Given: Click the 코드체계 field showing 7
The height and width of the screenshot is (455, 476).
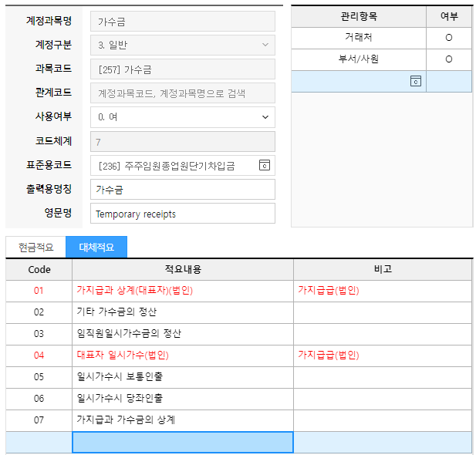Looking at the screenshot, I should click(183, 141).
